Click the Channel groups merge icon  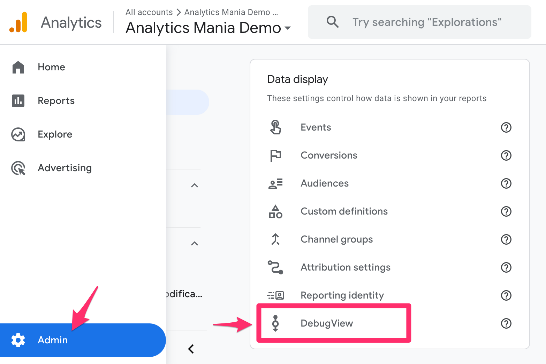tap(275, 239)
